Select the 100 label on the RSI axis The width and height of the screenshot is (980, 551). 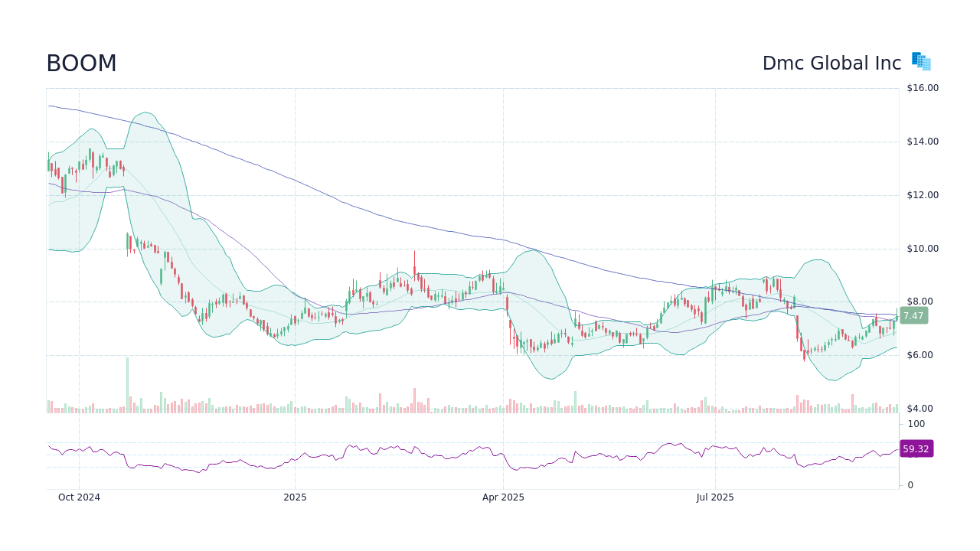[916, 424]
